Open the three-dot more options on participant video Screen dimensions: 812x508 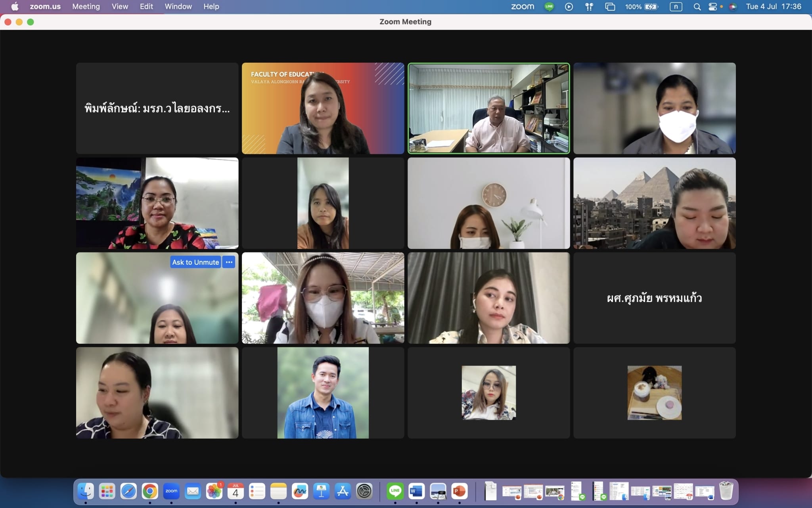[229, 262]
